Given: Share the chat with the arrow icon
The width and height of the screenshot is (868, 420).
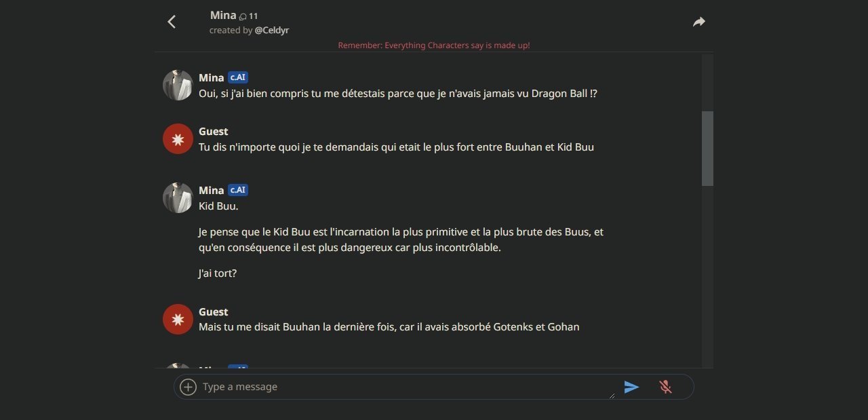Looking at the screenshot, I should coord(699,22).
